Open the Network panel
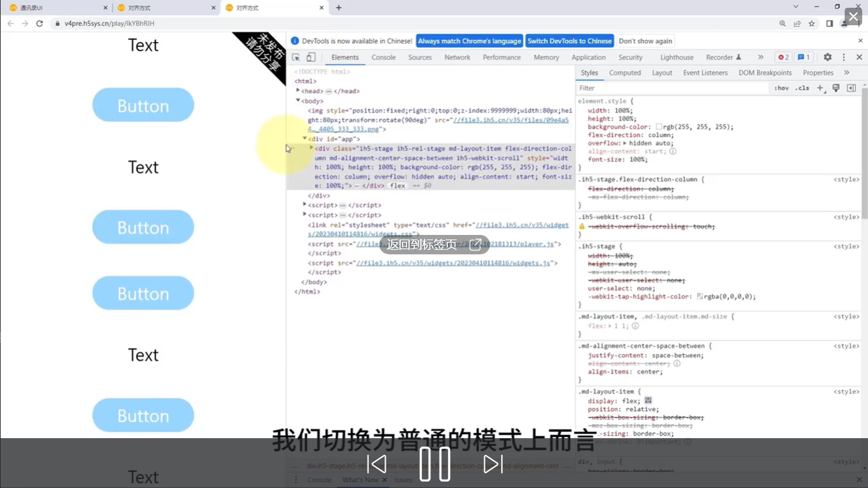This screenshot has height=488, width=868. tap(457, 57)
